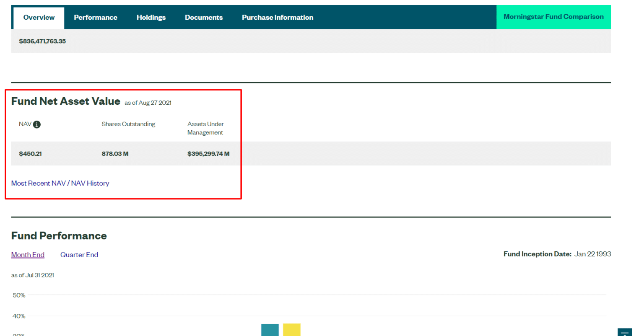
Task: Click the 878.03 M shares outstanding value
Action: 115,154
